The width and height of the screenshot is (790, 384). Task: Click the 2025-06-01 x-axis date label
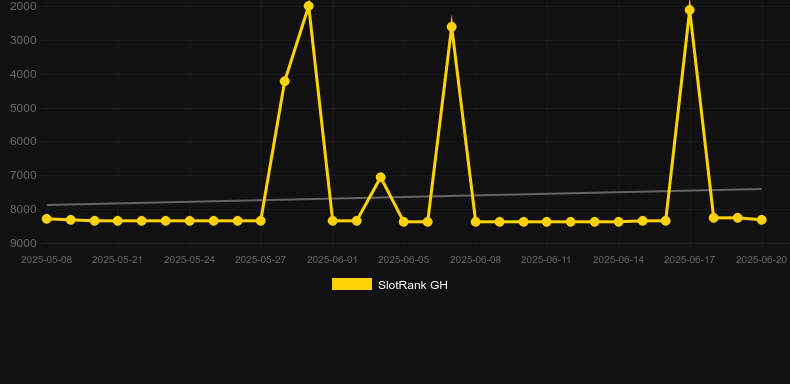pos(332,260)
